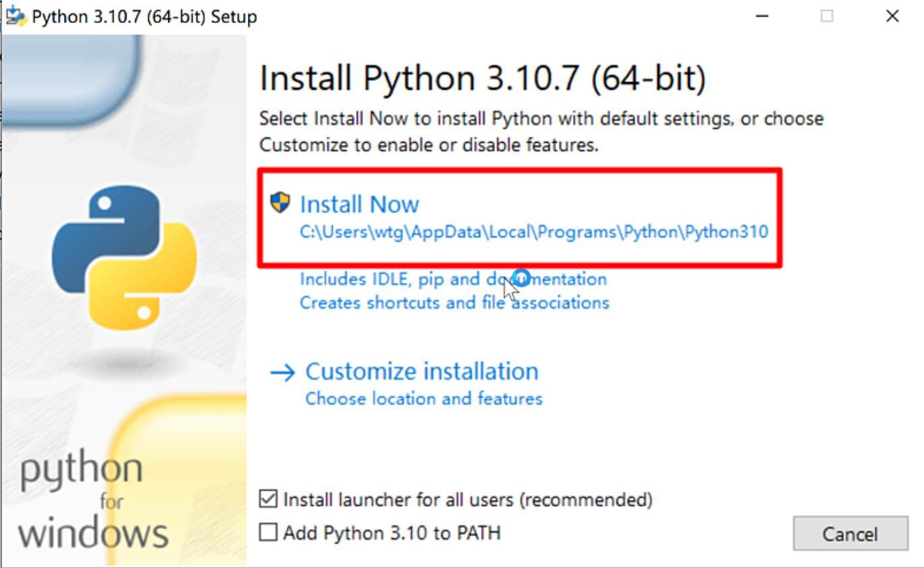Click 'Creates shortcuts and file associations' text

click(x=455, y=303)
